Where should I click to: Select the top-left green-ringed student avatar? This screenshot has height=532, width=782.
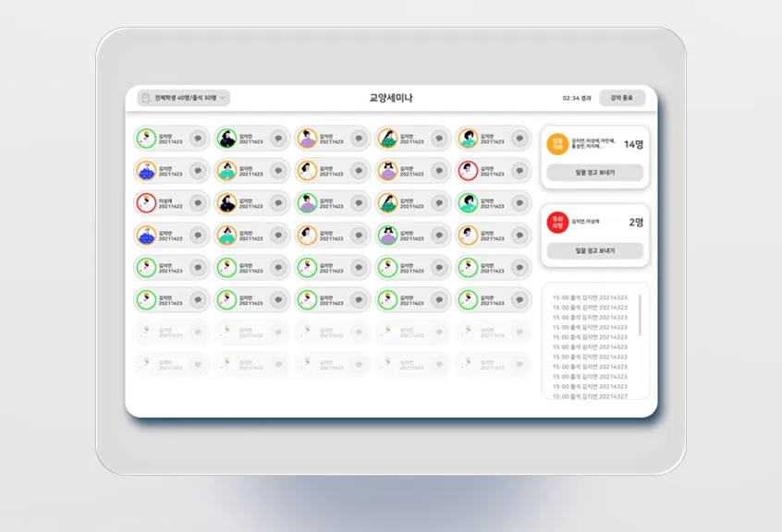(x=145, y=139)
